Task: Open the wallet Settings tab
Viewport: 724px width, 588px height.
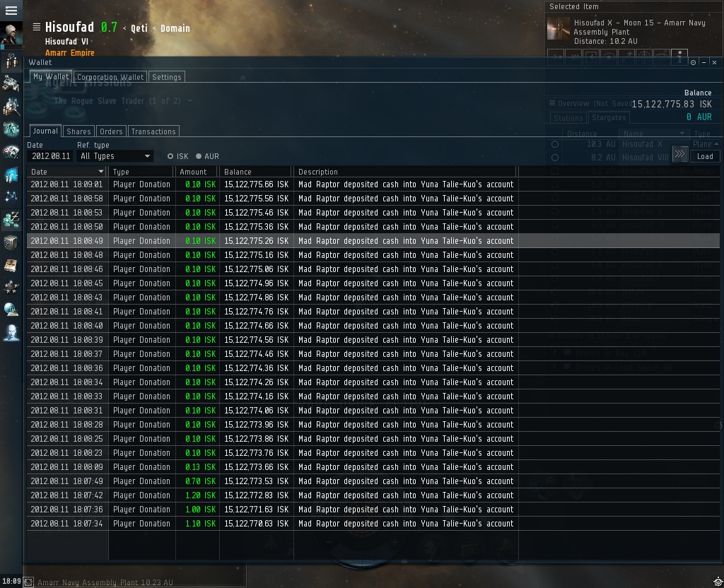Action: pos(167,77)
